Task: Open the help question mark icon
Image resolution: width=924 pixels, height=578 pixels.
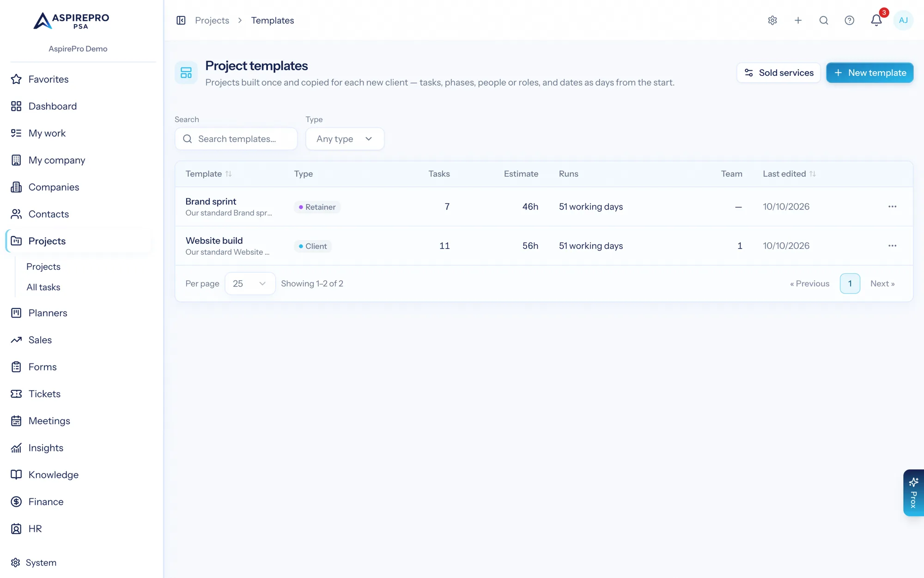Action: point(850,20)
